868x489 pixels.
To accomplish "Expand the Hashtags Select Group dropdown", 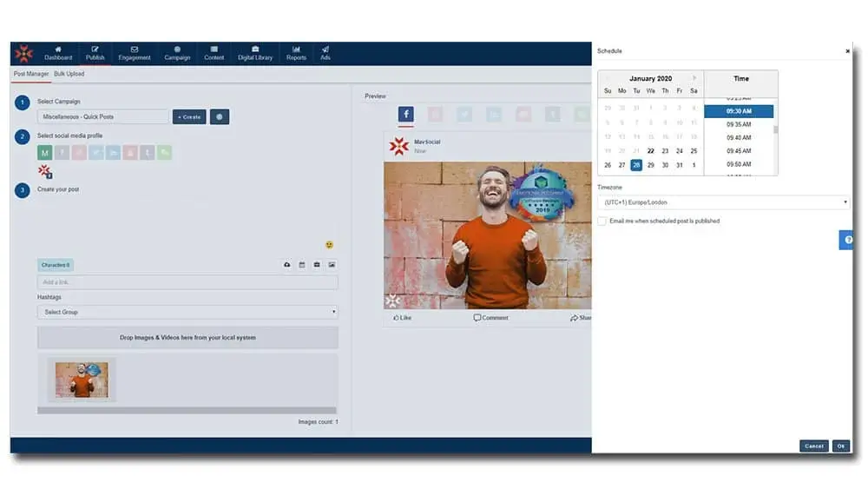I will click(x=187, y=312).
